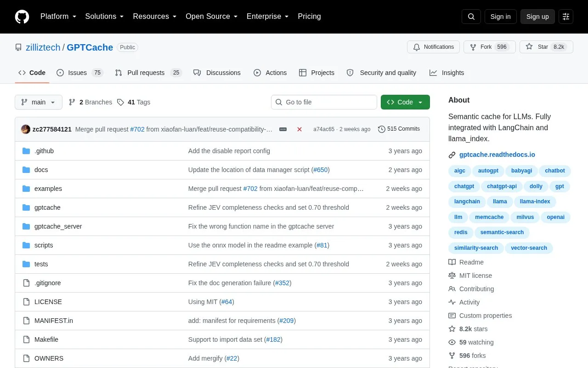
Task: Click the Go to file search field
Action: [x=324, y=102]
